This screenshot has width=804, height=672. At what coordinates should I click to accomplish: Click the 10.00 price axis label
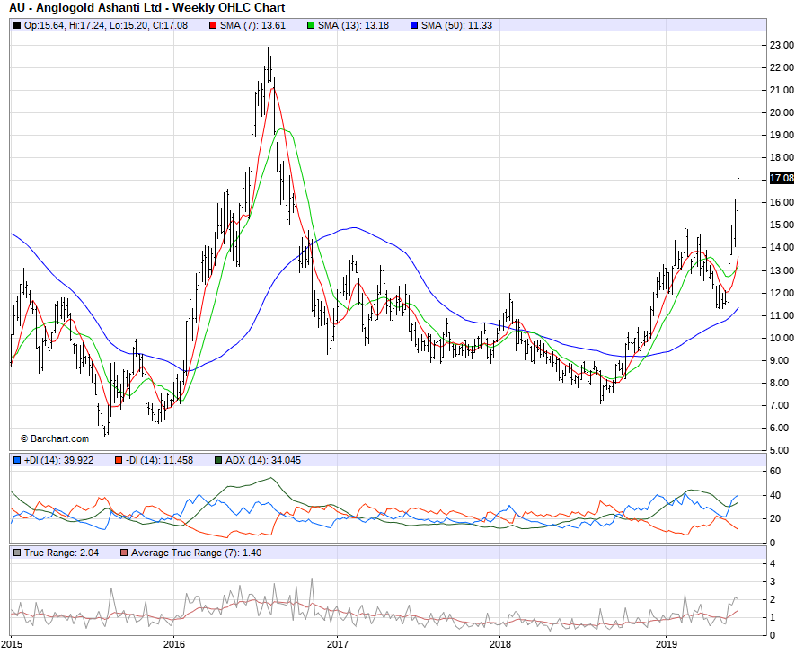click(782, 338)
